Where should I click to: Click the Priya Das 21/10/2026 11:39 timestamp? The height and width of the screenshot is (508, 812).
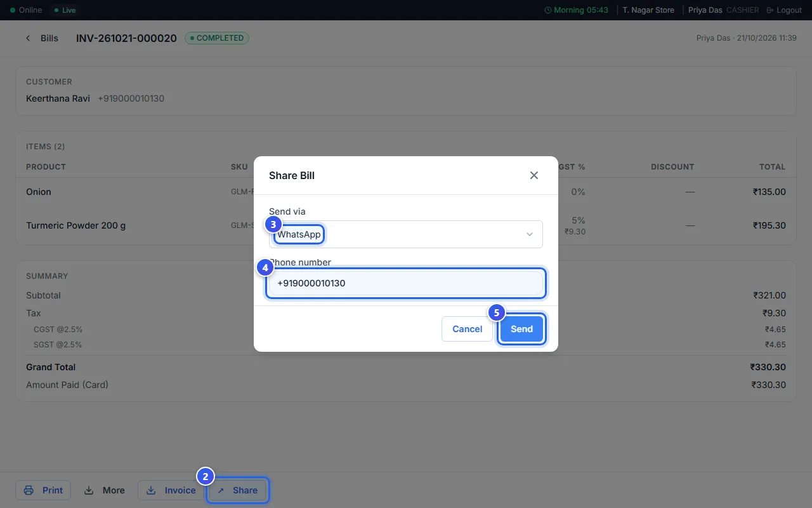[747, 38]
